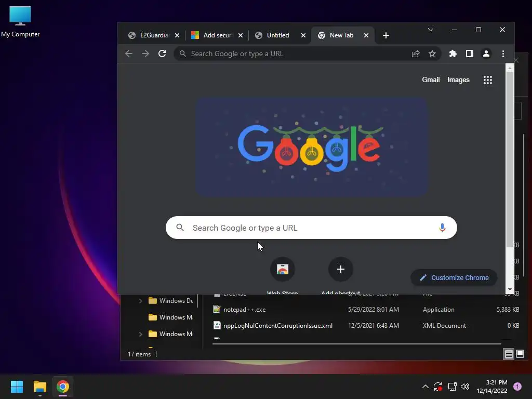Viewport: 532px width, 399px height.
Task: Click the Application type cell
Action: point(438,310)
